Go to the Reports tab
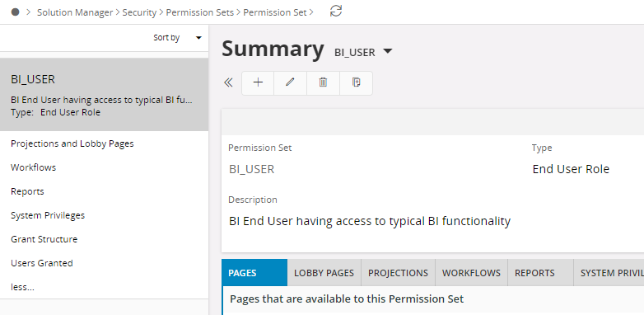The height and width of the screenshot is (315, 644). [534, 273]
